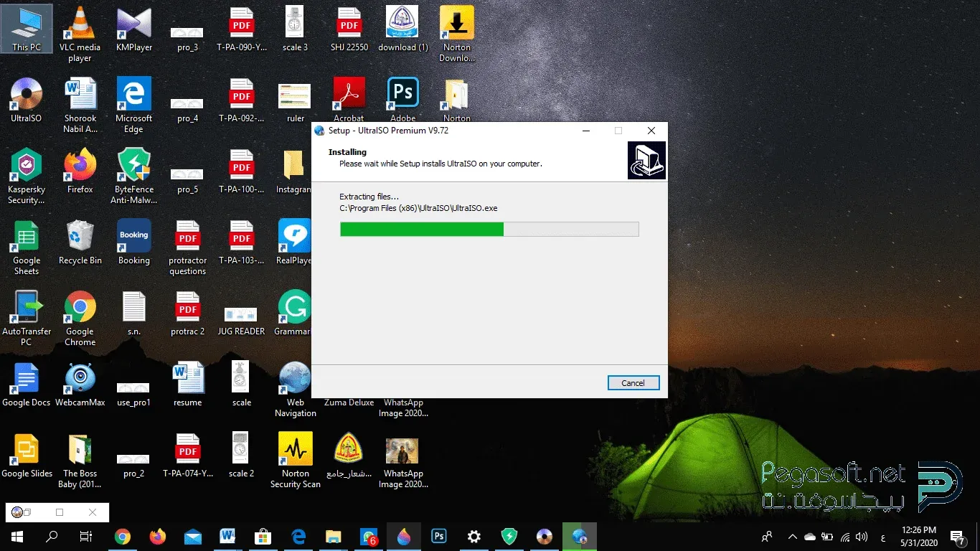980x551 pixels.
Task: Click the installation progress bar
Action: click(489, 229)
